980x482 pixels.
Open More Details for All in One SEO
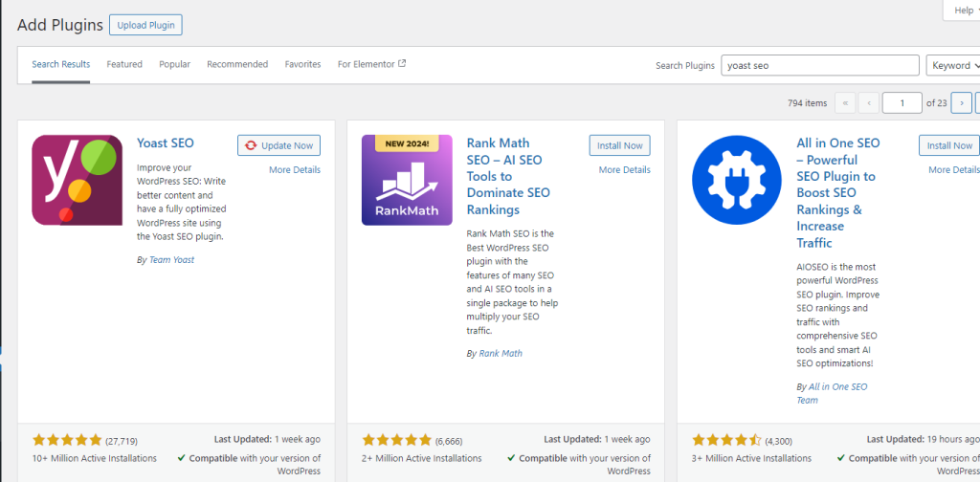(954, 170)
